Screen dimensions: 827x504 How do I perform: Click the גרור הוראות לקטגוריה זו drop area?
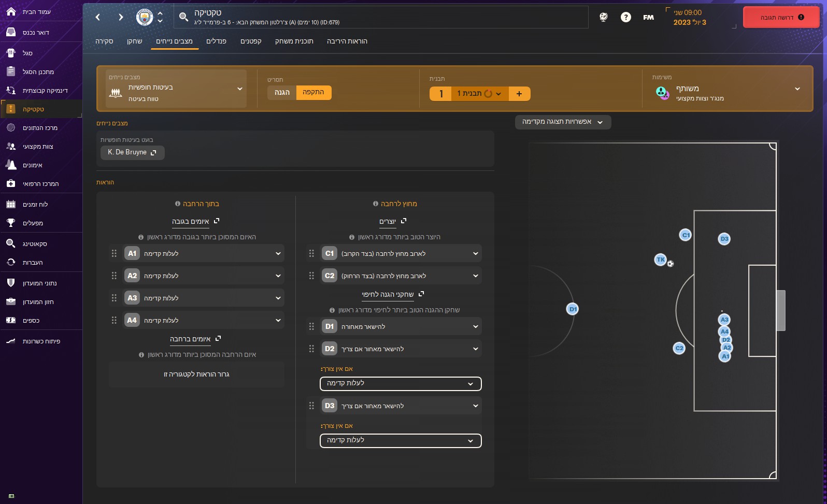coord(196,374)
